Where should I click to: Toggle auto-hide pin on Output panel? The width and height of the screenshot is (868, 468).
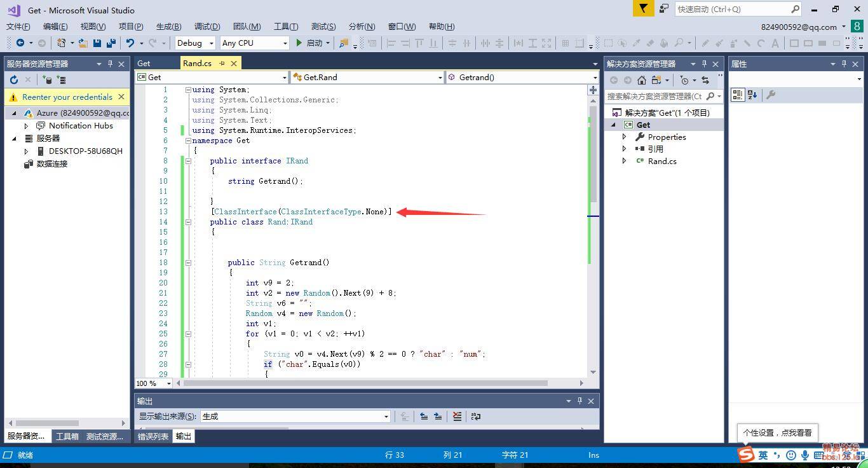tap(580, 401)
